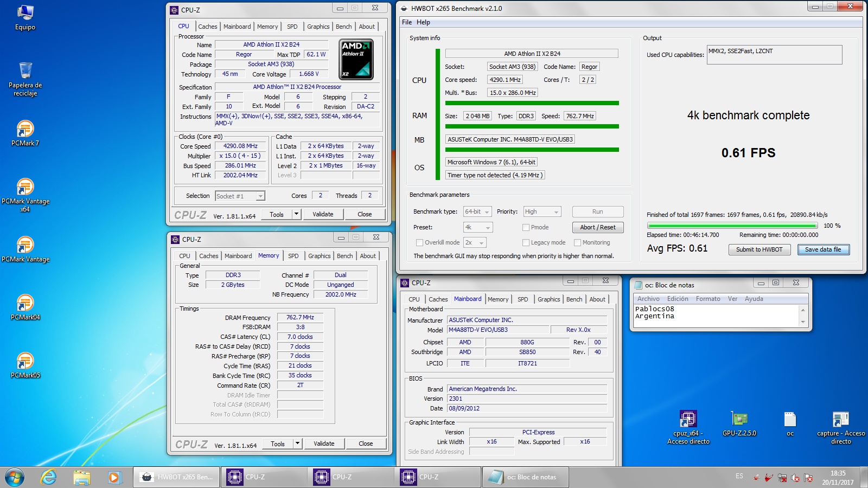Open Windows Explorer from taskbar

(x=81, y=477)
